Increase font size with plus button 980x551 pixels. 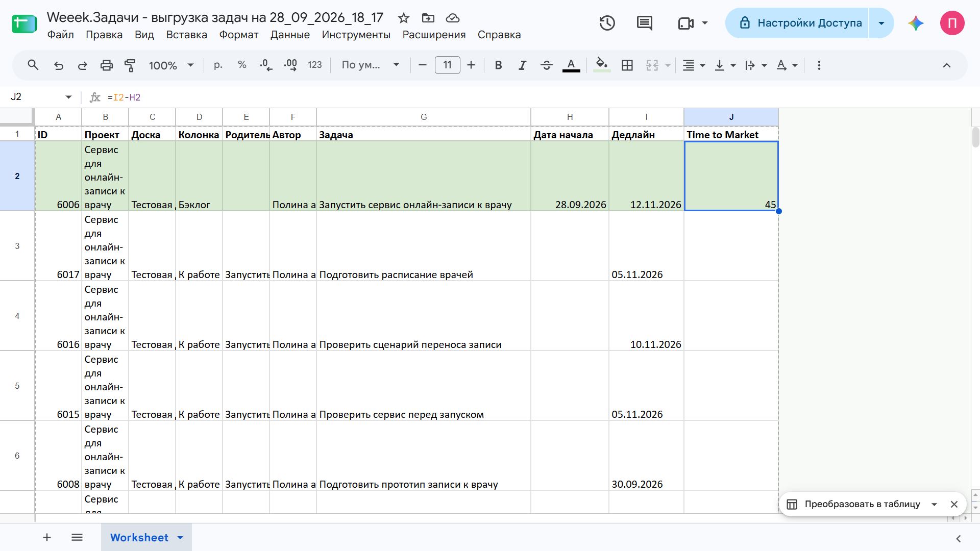471,65
